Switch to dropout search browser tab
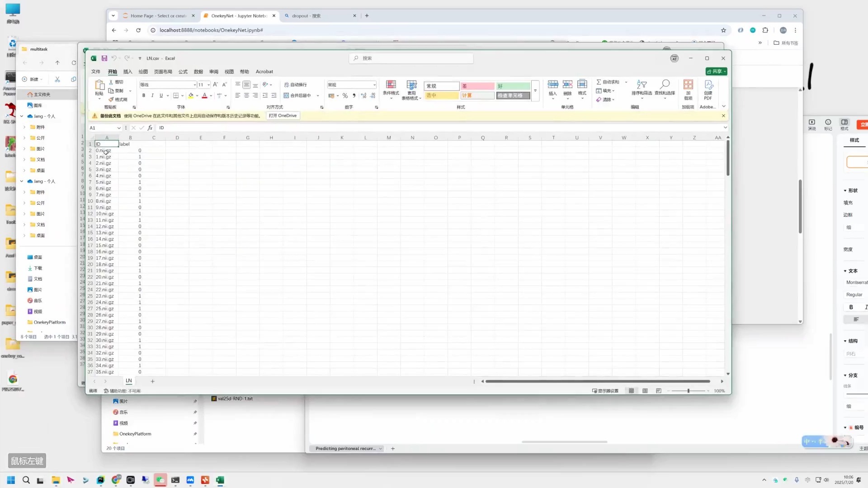 [x=320, y=16]
